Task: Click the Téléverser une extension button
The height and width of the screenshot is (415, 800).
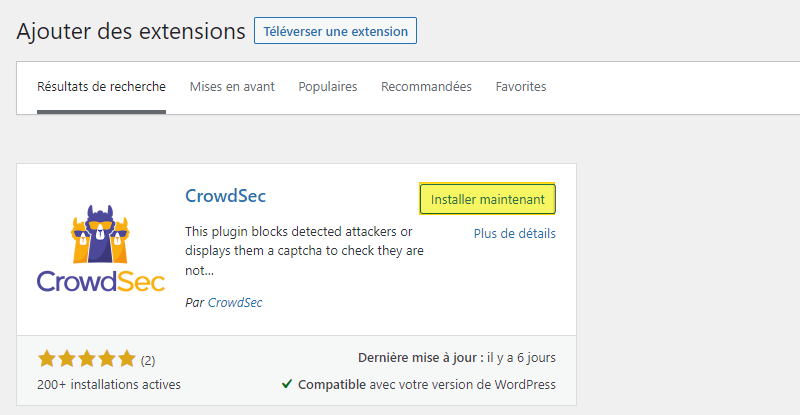Action: click(335, 31)
